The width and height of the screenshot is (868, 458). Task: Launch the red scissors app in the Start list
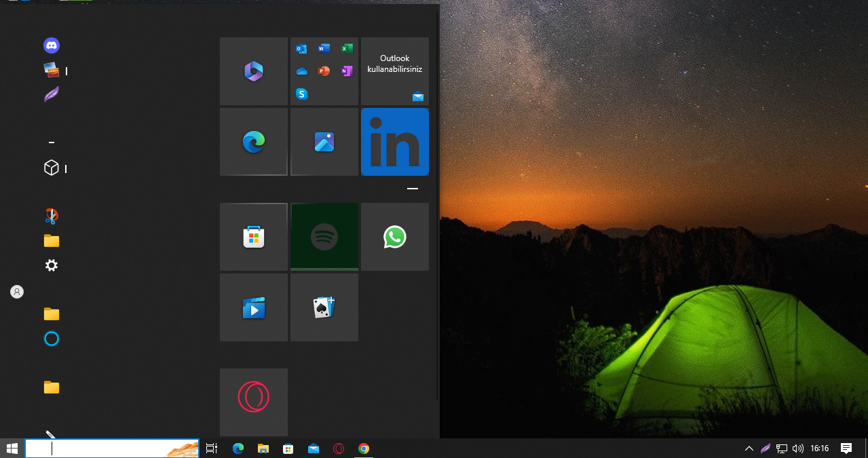tap(52, 216)
